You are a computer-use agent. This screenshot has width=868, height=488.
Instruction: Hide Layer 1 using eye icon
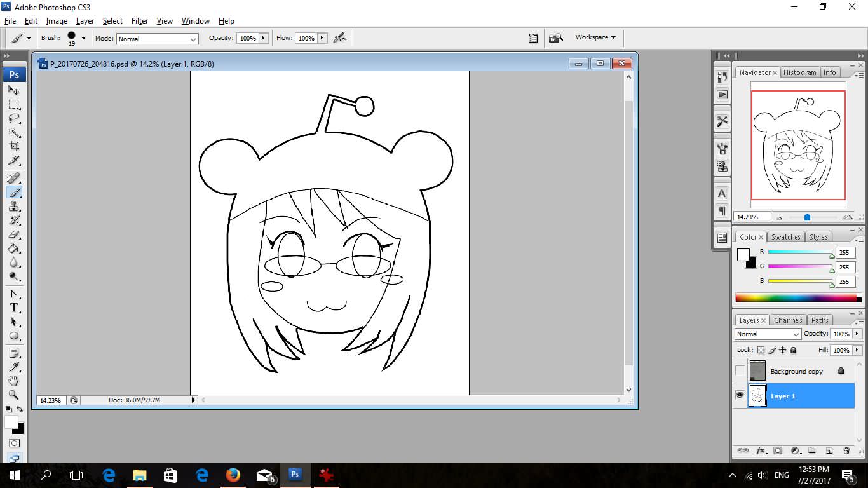click(x=740, y=396)
